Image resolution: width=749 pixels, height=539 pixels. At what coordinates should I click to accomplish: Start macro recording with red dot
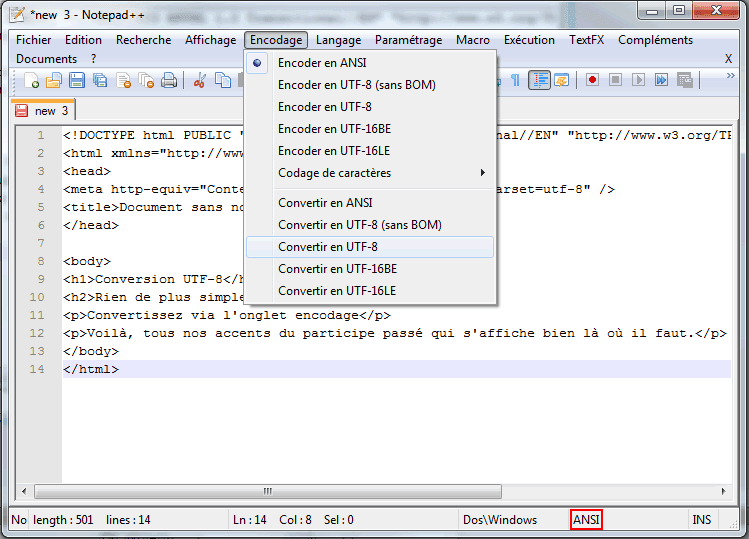point(592,80)
